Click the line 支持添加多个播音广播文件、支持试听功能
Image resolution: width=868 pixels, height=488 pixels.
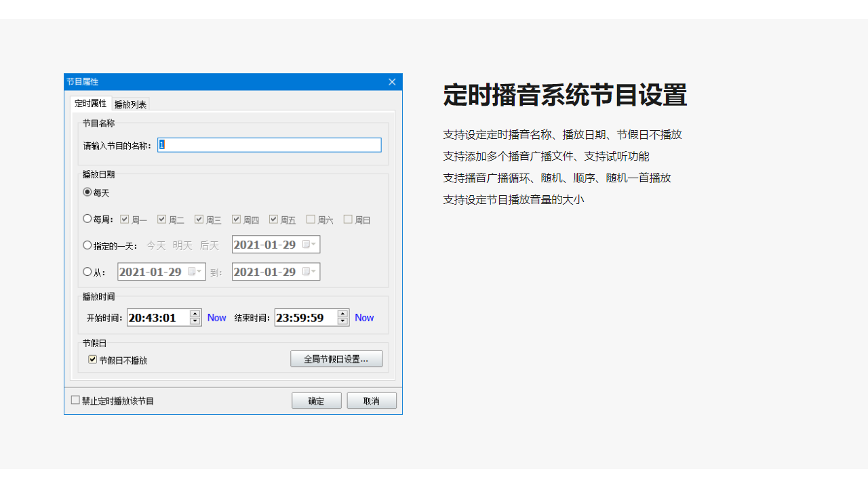pyautogui.click(x=546, y=157)
